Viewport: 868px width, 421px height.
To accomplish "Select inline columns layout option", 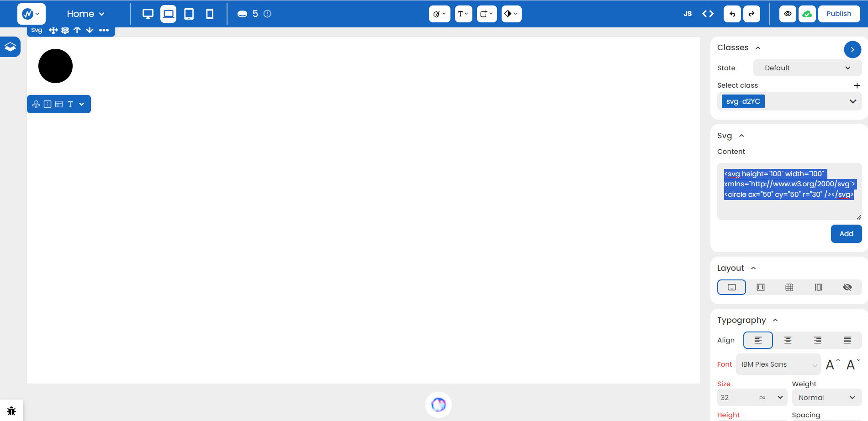I will [x=819, y=287].
